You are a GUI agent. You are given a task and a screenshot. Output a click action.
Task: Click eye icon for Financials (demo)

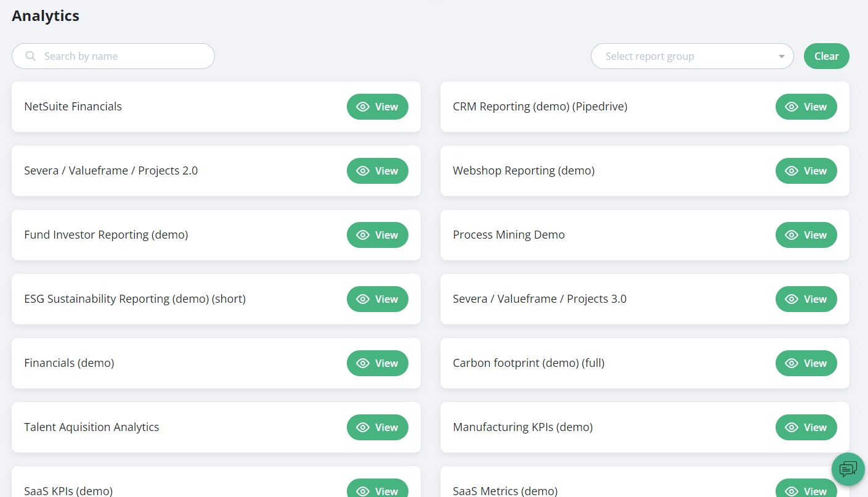(x=363, y=363)
